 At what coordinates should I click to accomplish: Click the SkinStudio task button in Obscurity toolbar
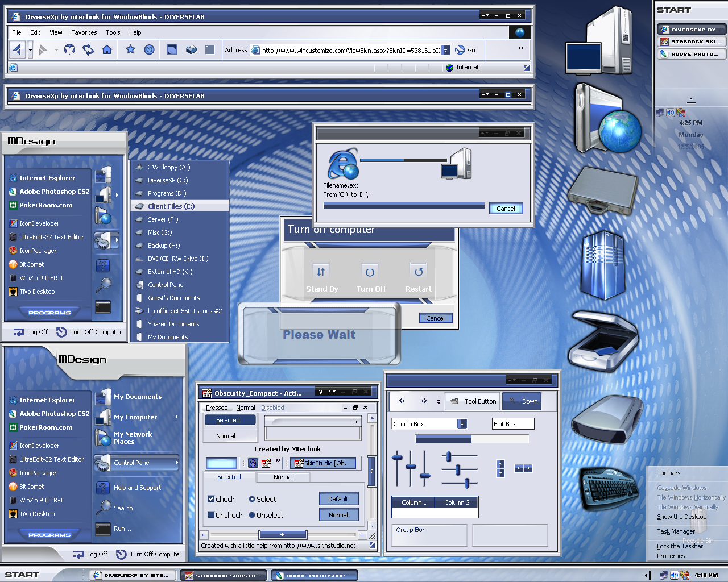click(x=324, y=463)
